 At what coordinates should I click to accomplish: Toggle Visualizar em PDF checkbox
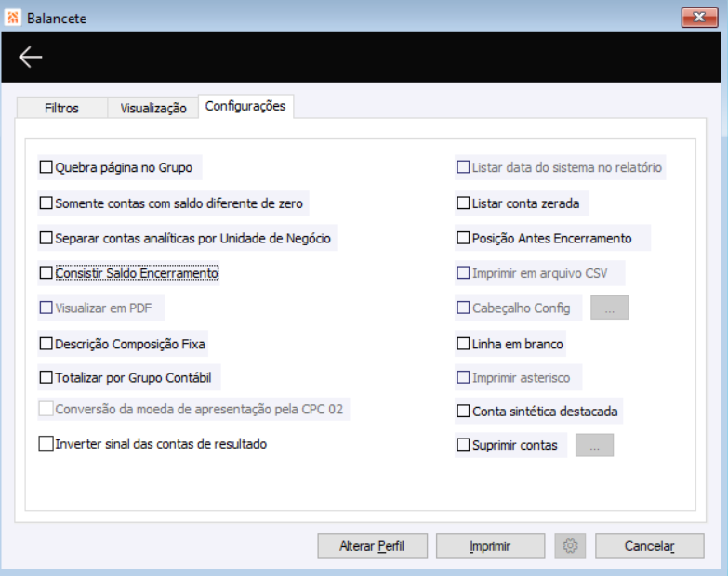pos(46,308)
